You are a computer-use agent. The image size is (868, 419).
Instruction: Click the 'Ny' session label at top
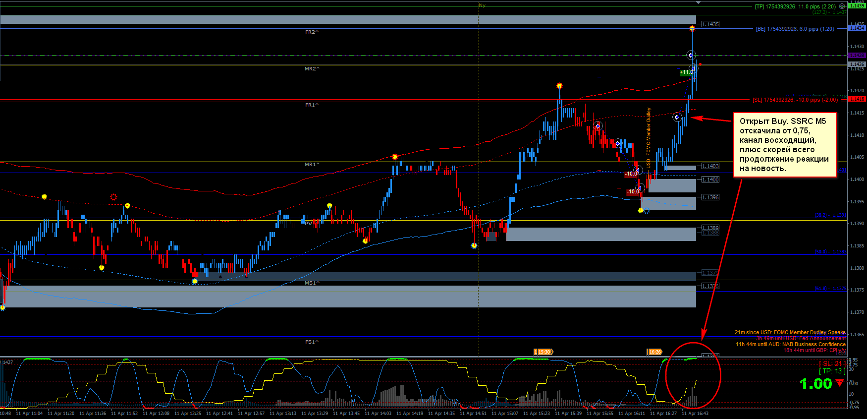click(482, 5)
